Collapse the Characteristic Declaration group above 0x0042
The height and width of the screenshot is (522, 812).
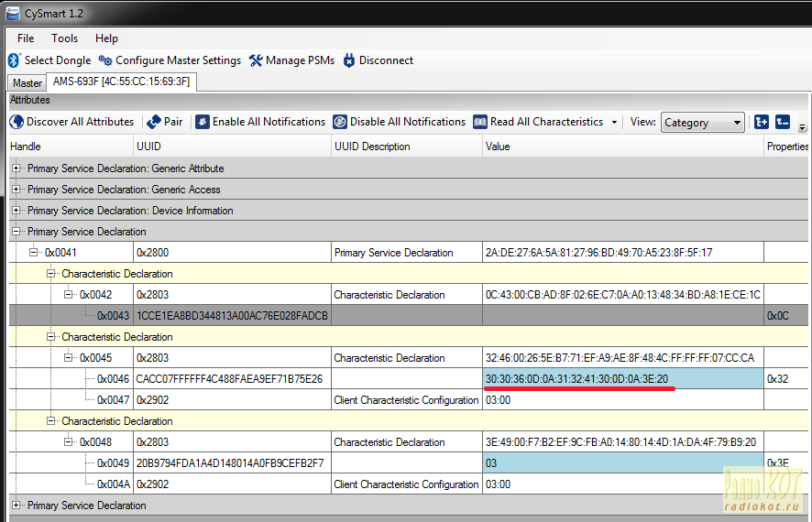50,274
